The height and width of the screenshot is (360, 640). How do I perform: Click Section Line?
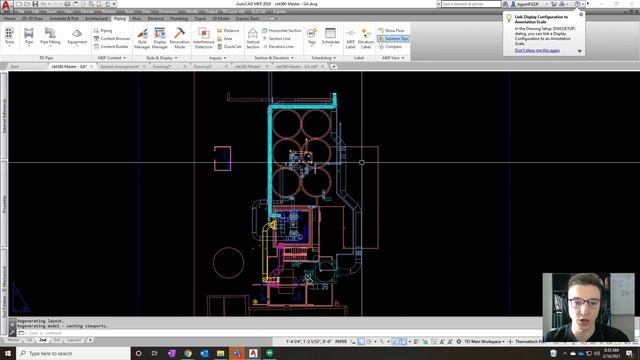[276, 38]
